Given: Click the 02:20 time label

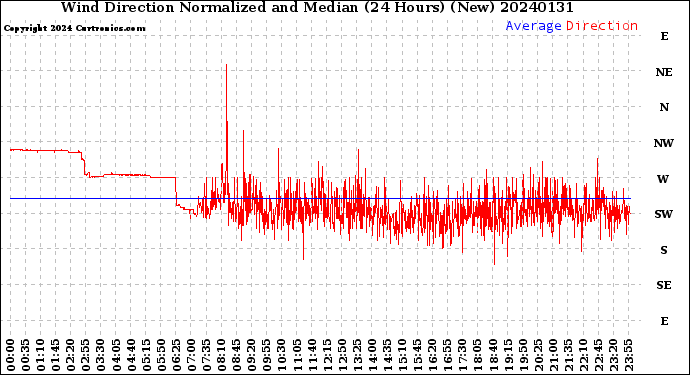Looking at the screenshot, I should [x=71, y=355].
